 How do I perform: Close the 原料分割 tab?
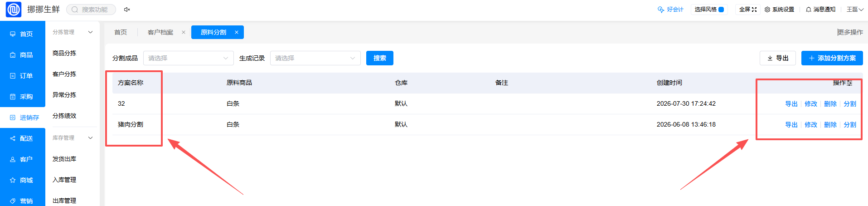pyautogui.click(x=236, y=32)
